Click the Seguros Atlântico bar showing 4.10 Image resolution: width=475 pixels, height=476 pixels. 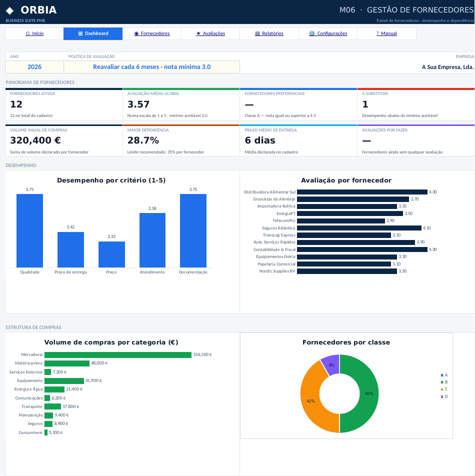click(359, 228)
